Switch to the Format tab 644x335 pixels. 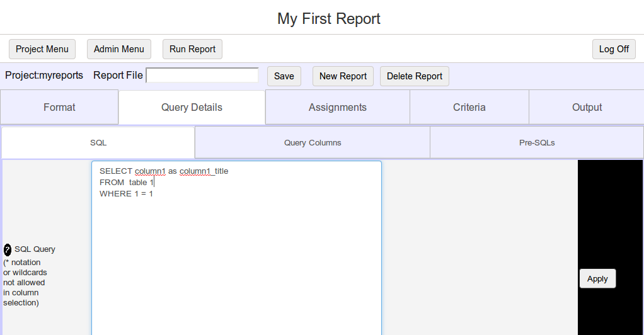coord(59,107)
